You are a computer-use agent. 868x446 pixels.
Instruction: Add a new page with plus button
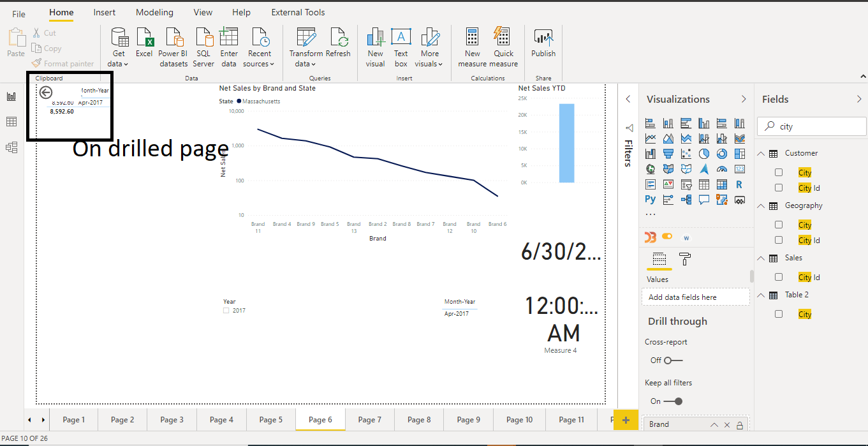coord(626,420)
